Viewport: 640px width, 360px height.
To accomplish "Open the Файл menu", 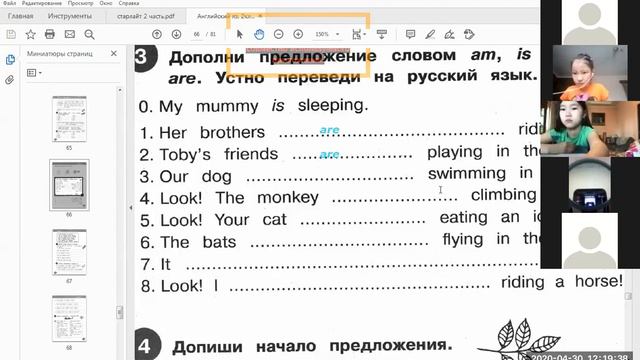I will [9, 3].
